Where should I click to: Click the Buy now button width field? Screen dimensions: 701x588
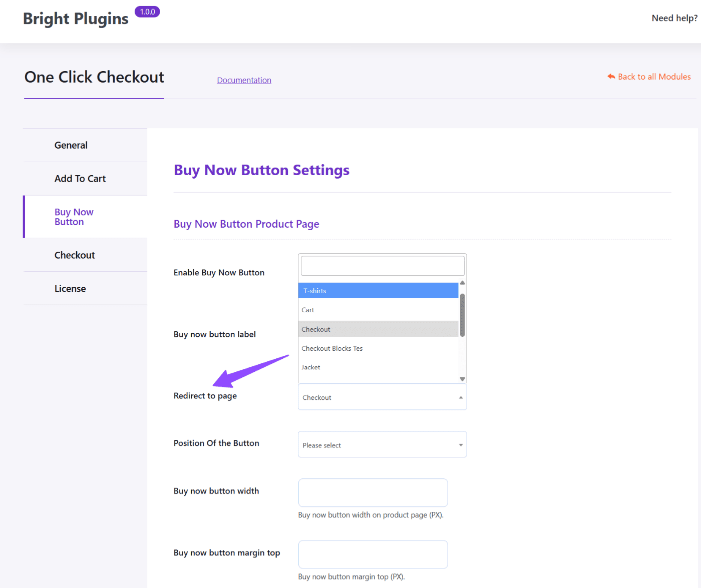coord(373,492)
